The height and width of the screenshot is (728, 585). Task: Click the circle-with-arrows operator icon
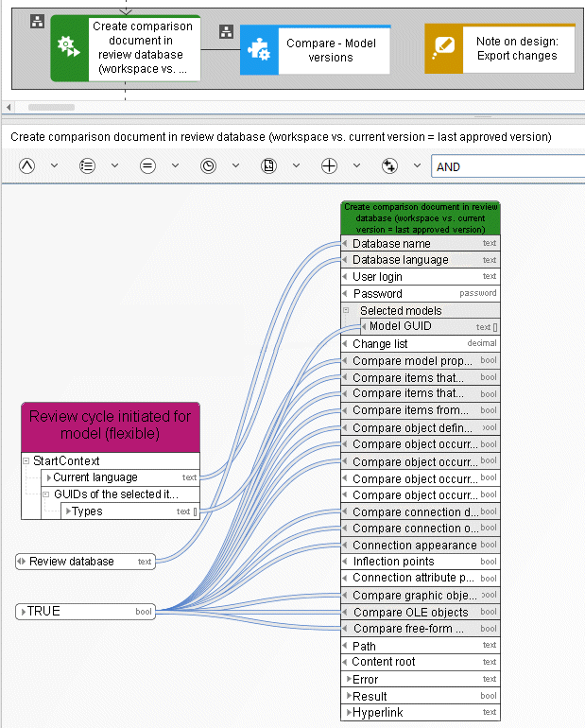pyautogui.click(x=389, y=165)
